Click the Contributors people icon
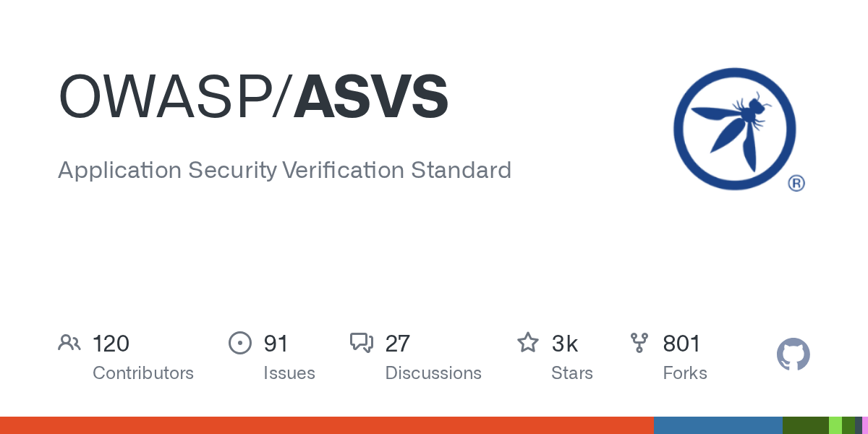The height and width of the screenshot is (434, 868). pos(69,343)
